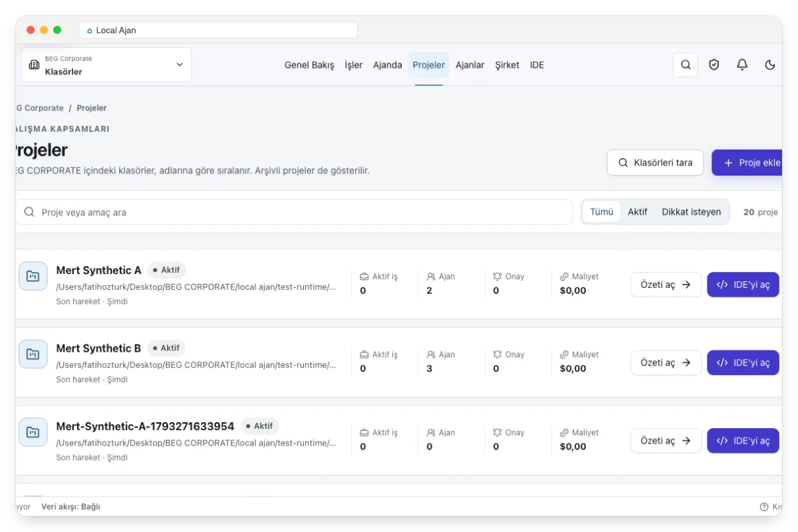This screenshot has height=532, width=798.
Task: Click the Proje ekle button
Action: [747, 162]
